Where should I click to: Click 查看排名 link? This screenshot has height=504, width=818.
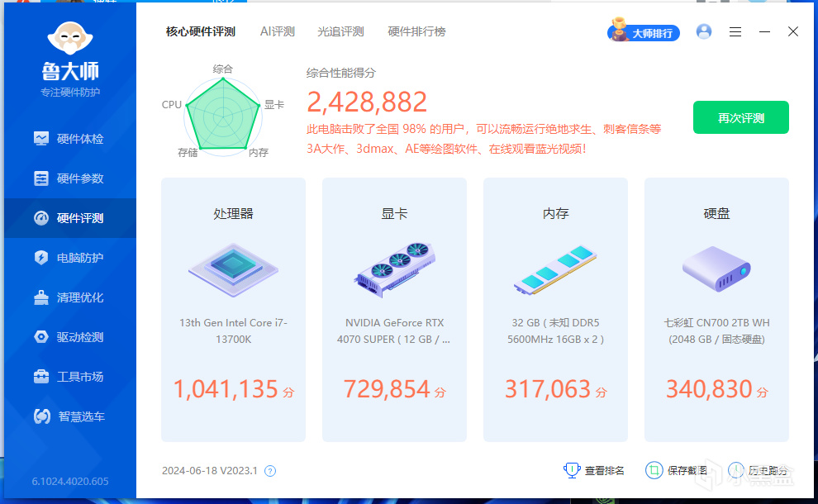click(x=604, y=471)
